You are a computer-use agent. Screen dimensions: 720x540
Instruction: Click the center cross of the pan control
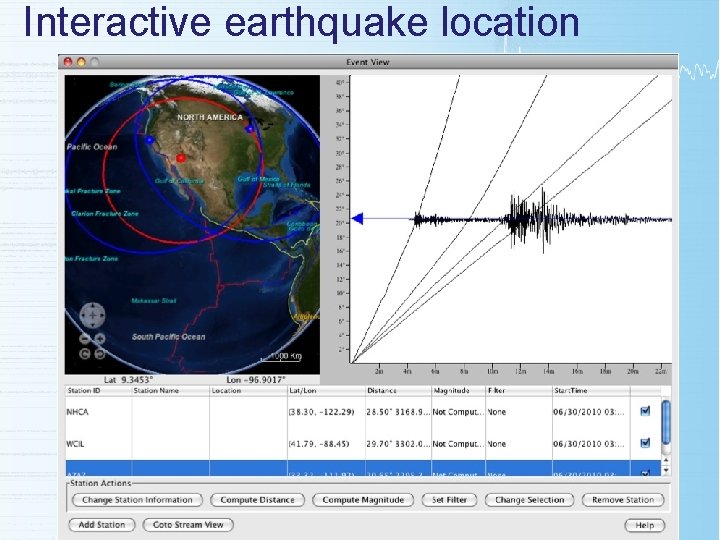(x=92, y=315)
